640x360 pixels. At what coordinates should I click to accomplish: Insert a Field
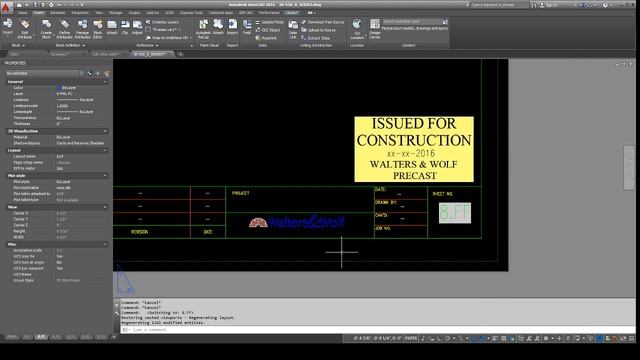[247, 27]
